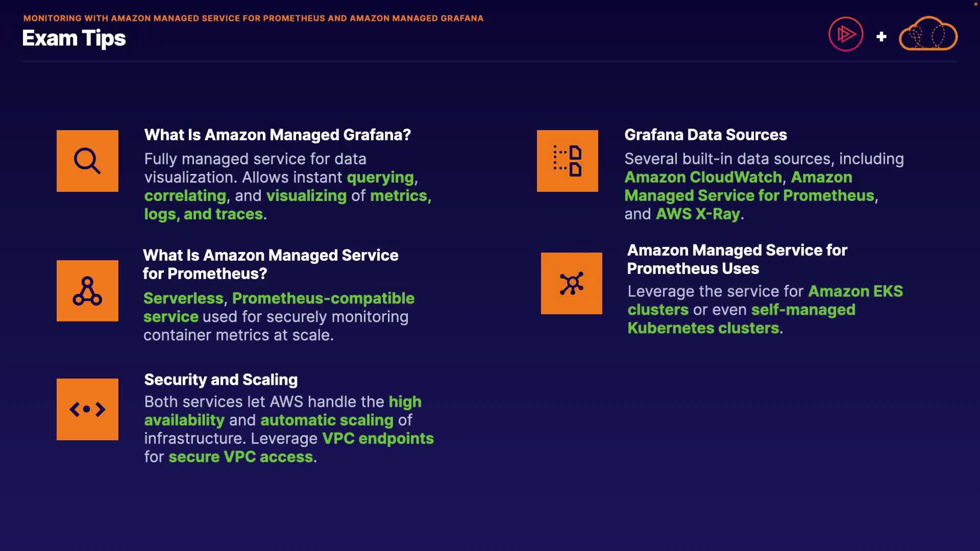Screen dimensions: 980x551
Task: Click the small orange dot top-right corner
Action: click(x=975, y=4)
